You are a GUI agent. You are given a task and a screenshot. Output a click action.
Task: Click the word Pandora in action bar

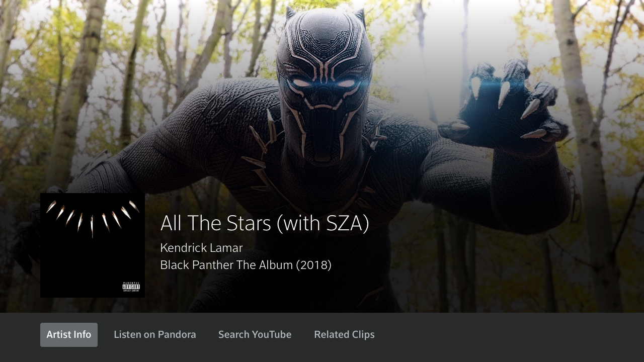pyautogui.click(x=177, y=335)
